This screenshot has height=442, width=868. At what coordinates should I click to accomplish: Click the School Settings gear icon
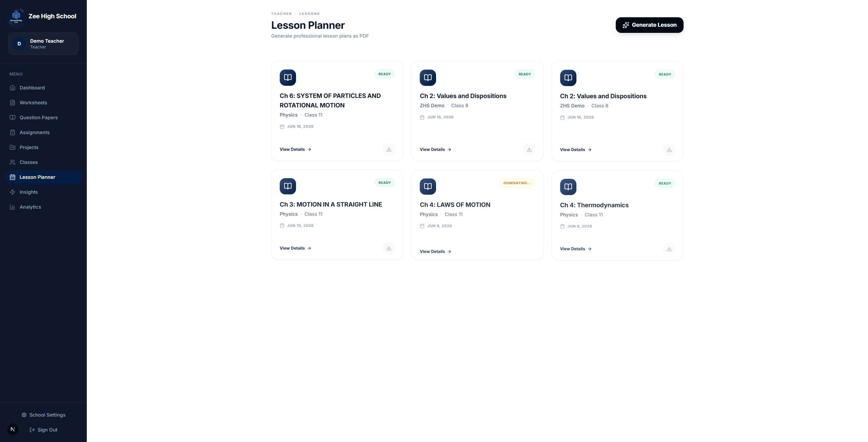click(24, 415)
